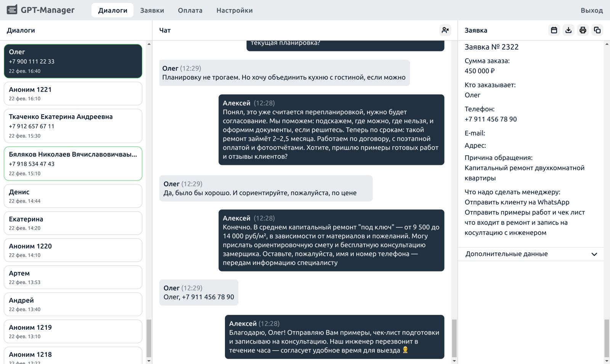
Task: Click the Выход logout link
Action: pos(591,10)
